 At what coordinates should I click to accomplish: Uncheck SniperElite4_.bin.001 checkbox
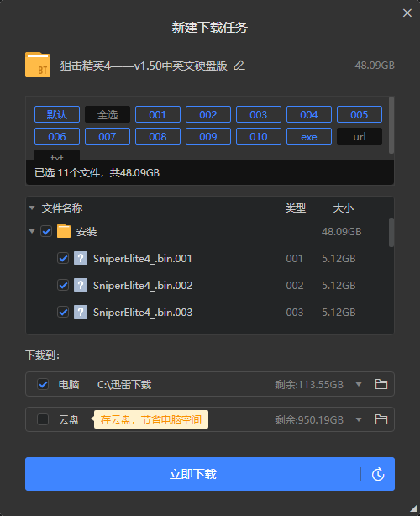click(x=63, y=258)
